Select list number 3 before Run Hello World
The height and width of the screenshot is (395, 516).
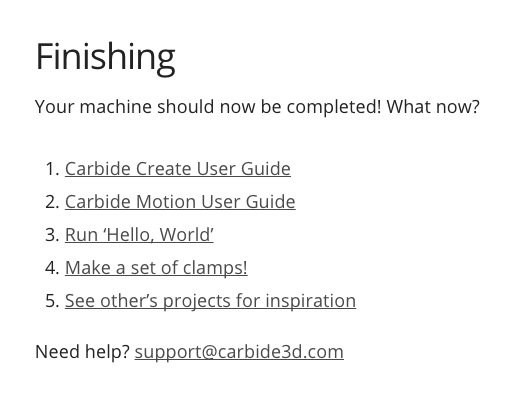point(53,235)
